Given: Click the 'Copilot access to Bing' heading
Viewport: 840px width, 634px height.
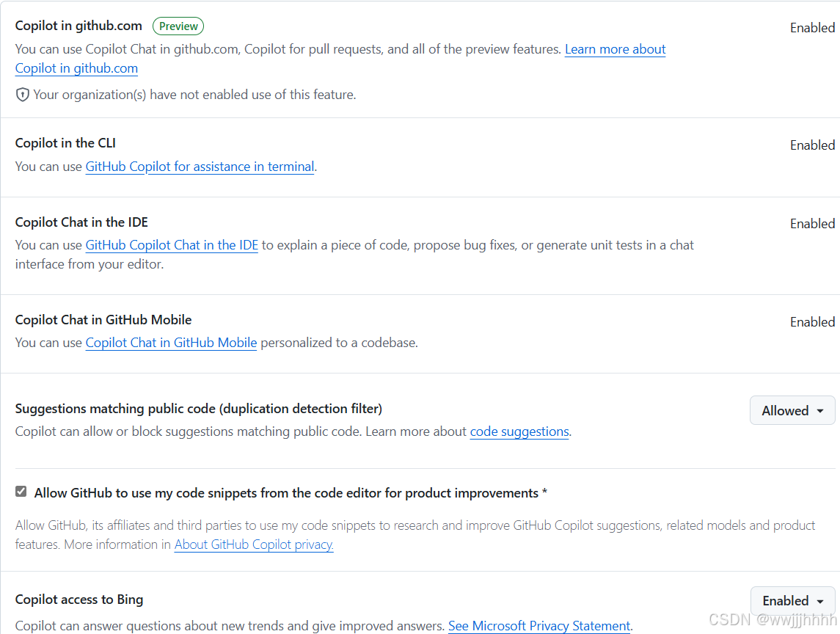Looking at the screenshot, I should coord(79,600).
